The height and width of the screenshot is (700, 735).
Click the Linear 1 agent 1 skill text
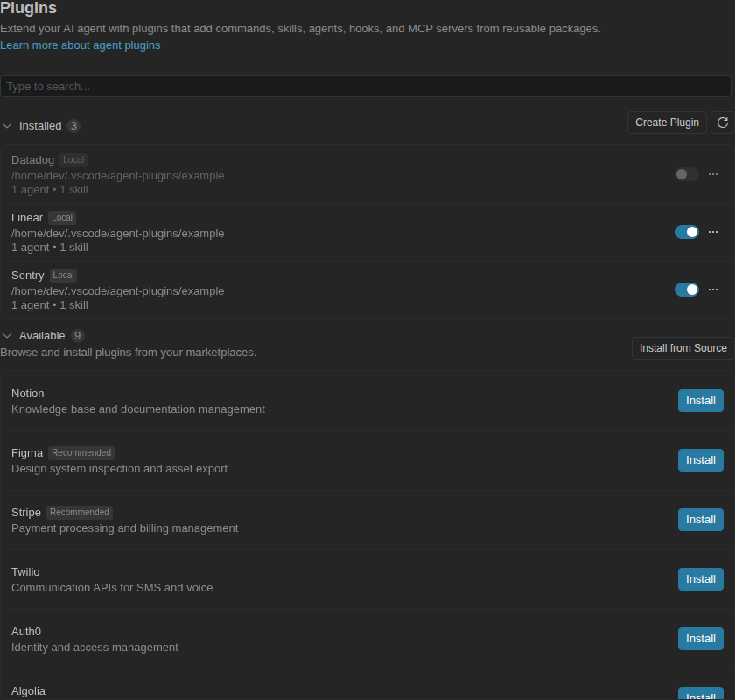50,248
